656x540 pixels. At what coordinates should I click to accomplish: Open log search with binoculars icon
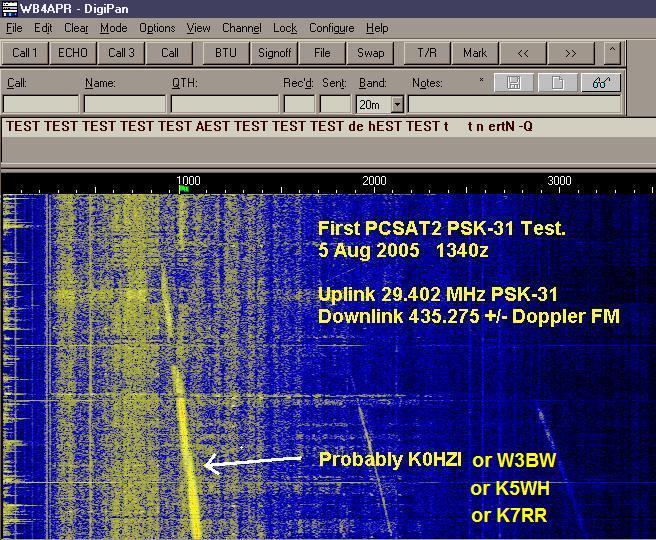tap(603, 83)
